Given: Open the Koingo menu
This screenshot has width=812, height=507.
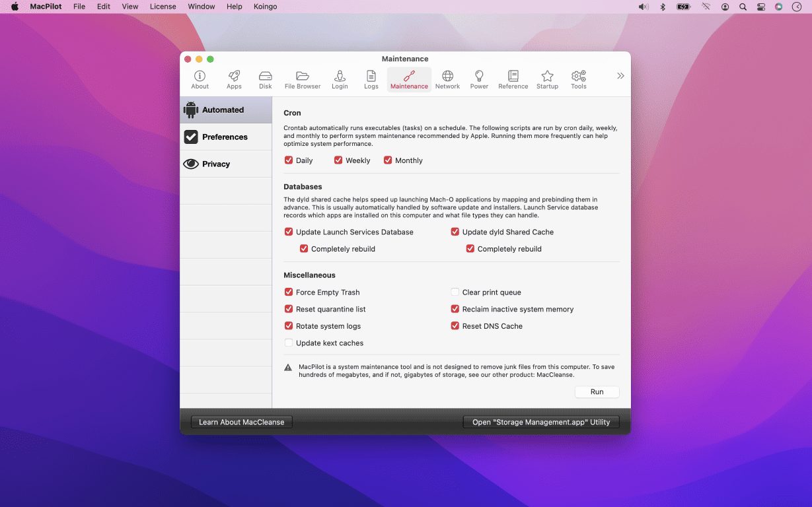Looking at the screenshot, I should pos(265,7).
